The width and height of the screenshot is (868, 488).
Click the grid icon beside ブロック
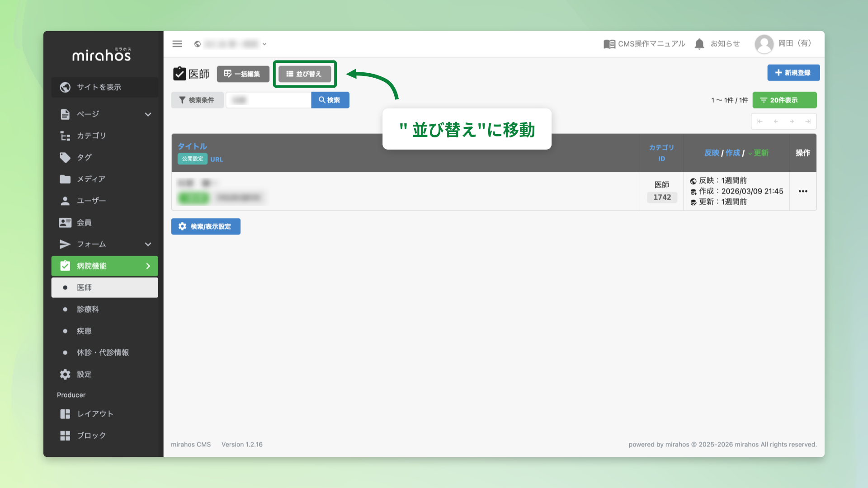(x=65, y=436)
